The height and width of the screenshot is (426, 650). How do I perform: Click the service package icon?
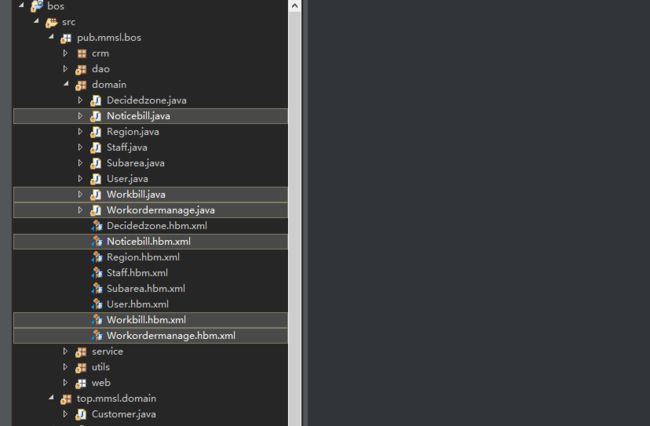[81, 352]
